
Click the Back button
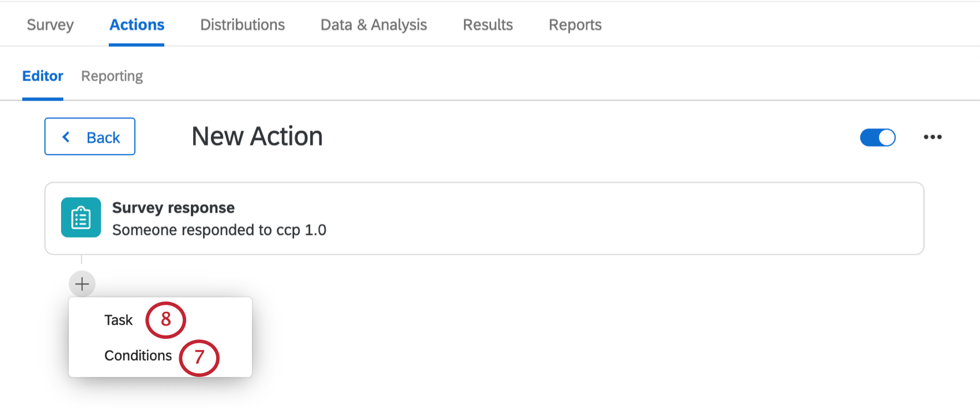(90, 137)
